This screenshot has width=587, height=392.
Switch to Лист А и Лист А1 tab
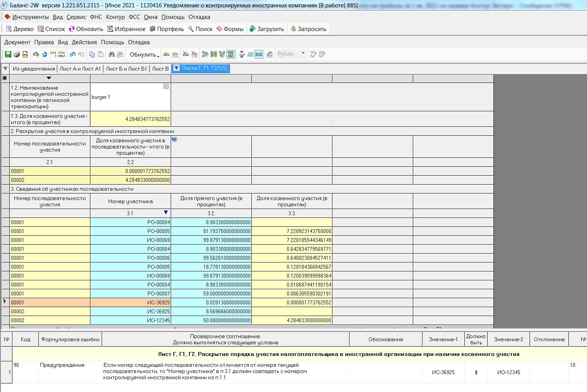click(80, 69)
